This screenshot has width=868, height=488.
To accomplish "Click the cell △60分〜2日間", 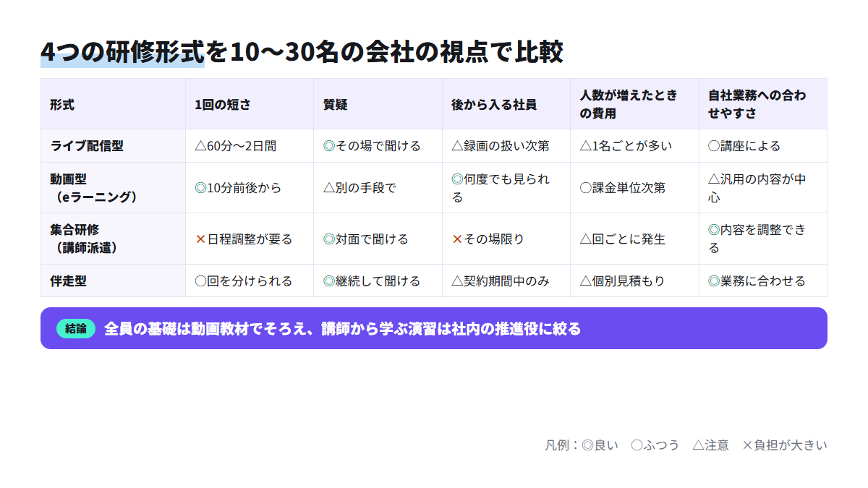I will 250,146.
